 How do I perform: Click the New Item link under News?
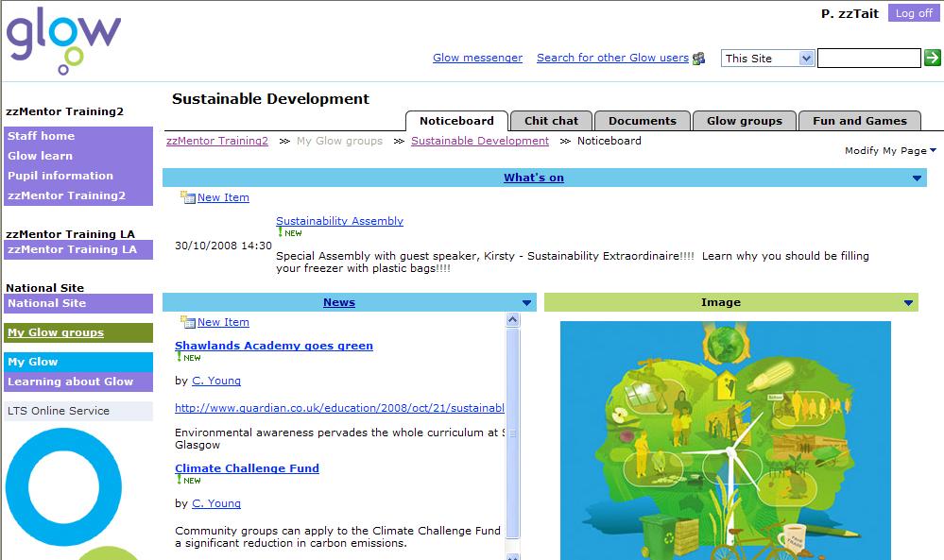point(223,322)
